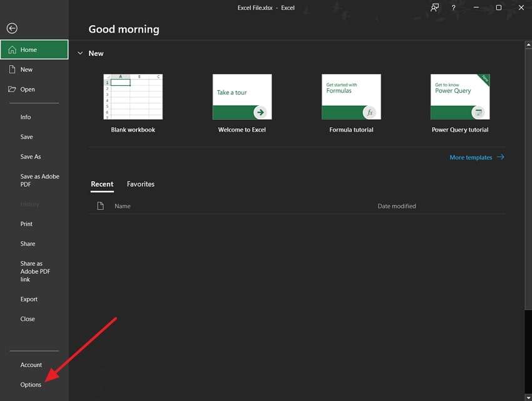532x401 pixels.
Task: Close the Excel window
Action: [x=521, y=8]
